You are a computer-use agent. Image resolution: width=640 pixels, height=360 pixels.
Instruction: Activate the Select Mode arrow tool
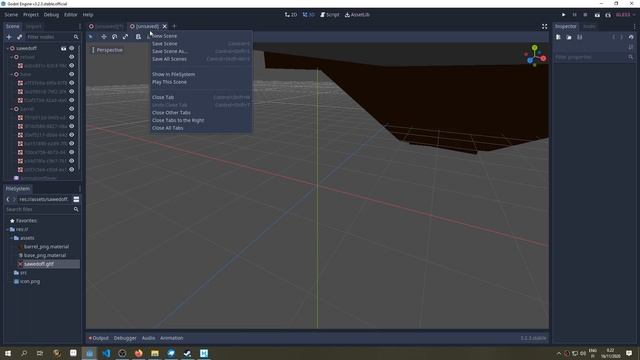point(91,37)
